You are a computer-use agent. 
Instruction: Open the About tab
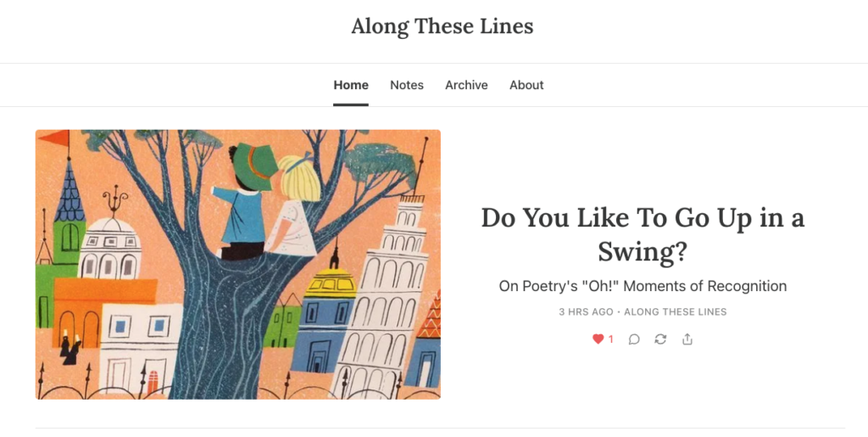(526, 85)
